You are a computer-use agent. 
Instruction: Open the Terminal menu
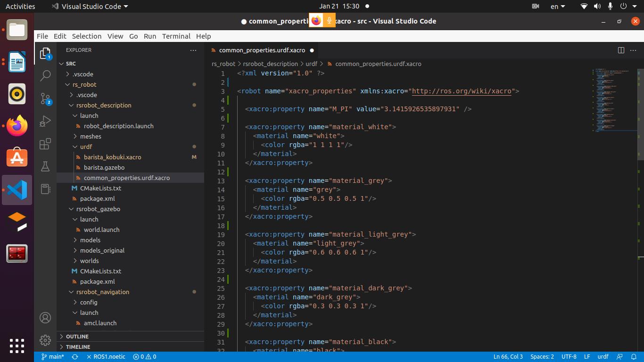tap(176, 36)
